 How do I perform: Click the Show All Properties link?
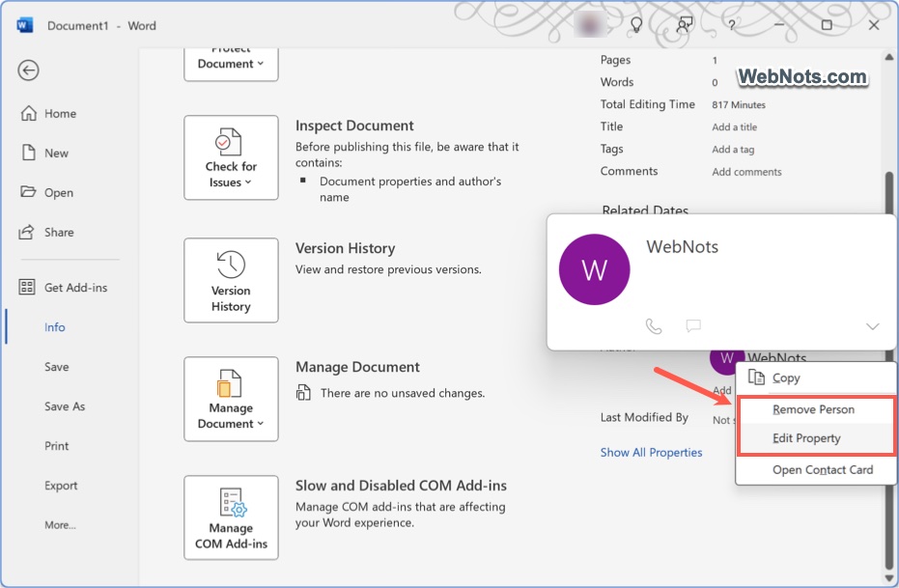pos(651,452)
